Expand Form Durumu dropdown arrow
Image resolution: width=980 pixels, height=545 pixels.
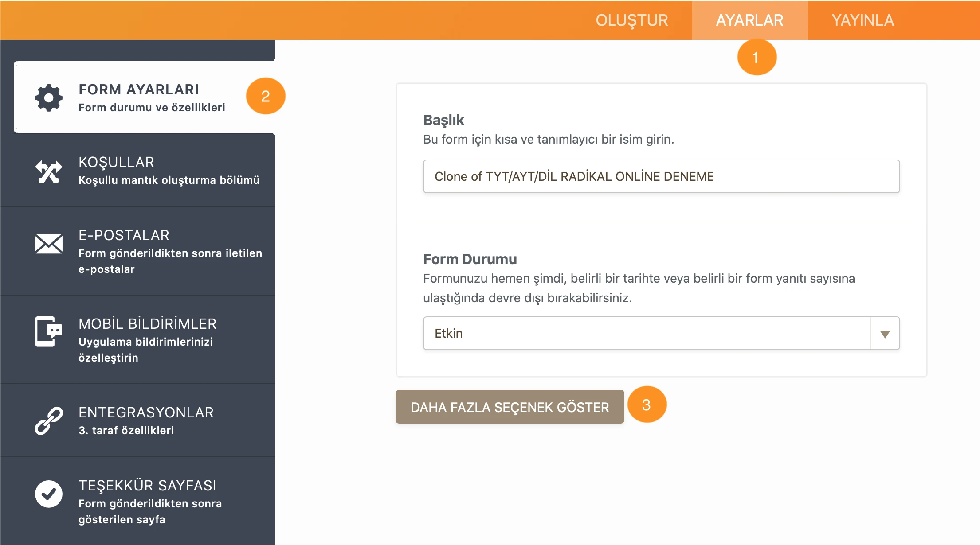pos(885,334)
